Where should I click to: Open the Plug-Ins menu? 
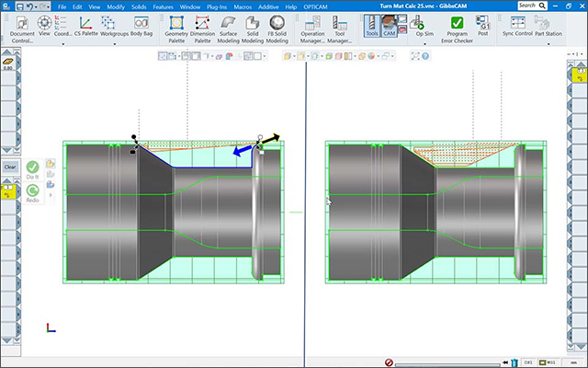(218, 6)
